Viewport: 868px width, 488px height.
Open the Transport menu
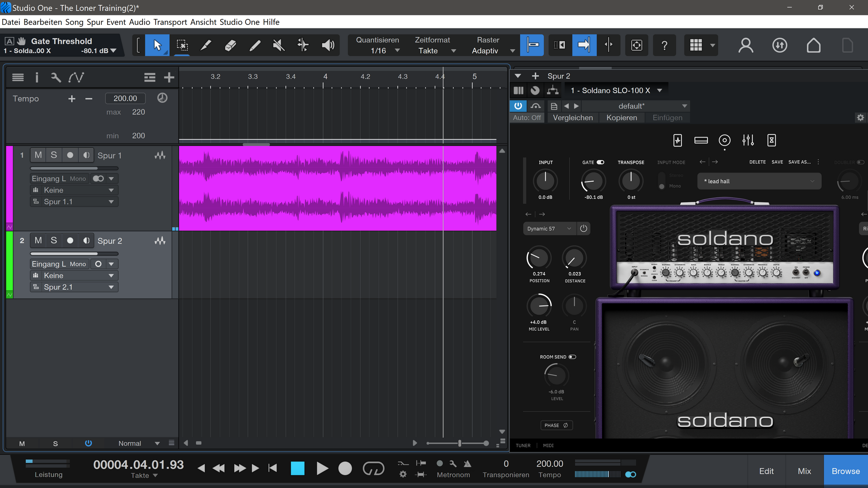170,22
